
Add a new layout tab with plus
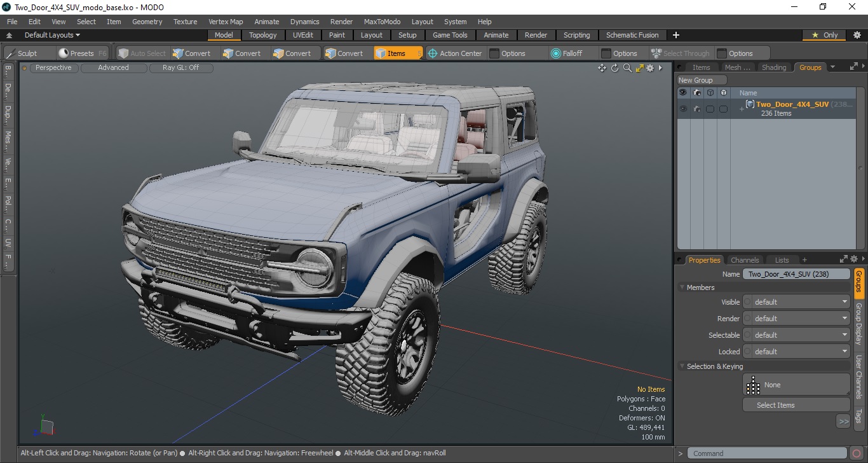pos(676,35)
